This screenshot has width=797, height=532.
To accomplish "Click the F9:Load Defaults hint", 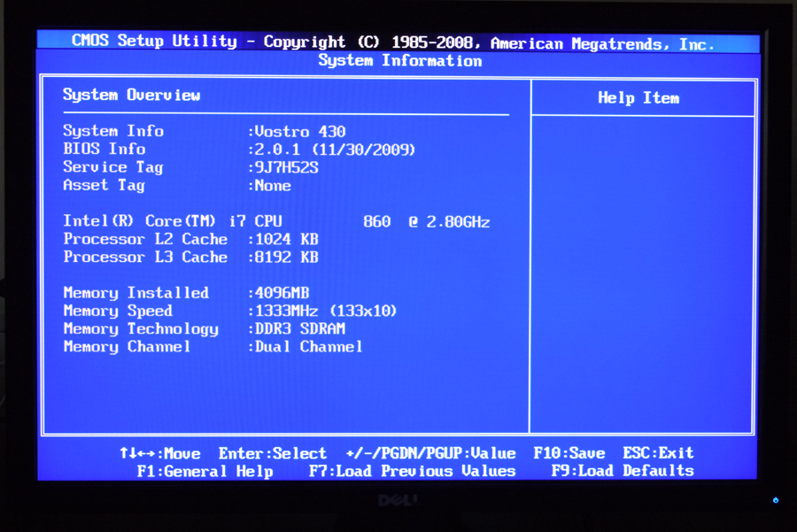I will [623, 471].
